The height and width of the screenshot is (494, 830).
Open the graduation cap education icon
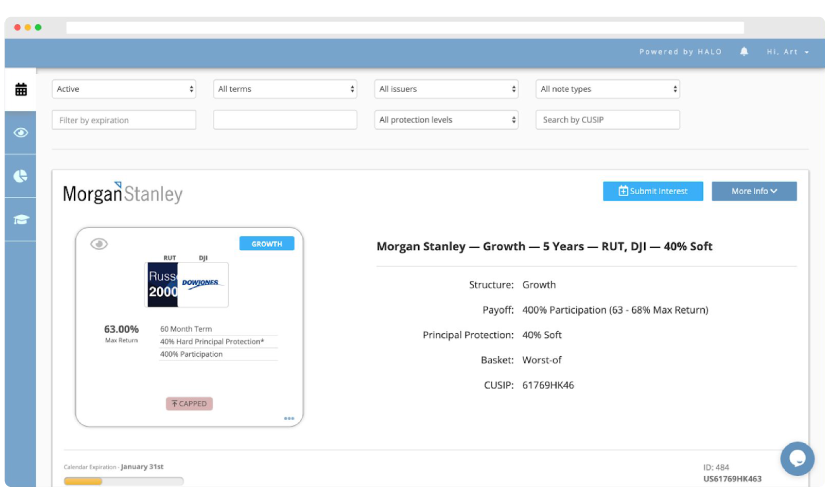pyautogui.click(x=21, y=219)
